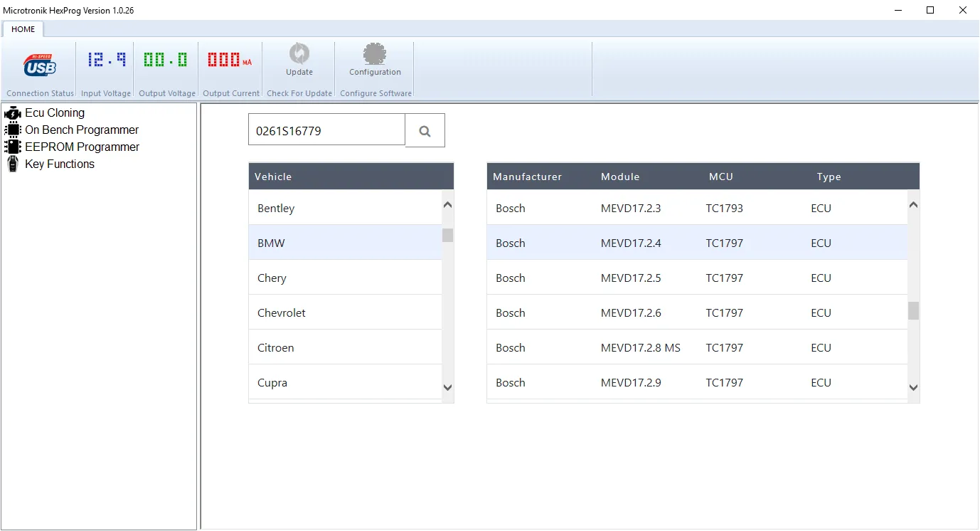Click the search magnifier button
Image resolution: width=980 pixels, height=531 pixels.
tap(425, 131)
